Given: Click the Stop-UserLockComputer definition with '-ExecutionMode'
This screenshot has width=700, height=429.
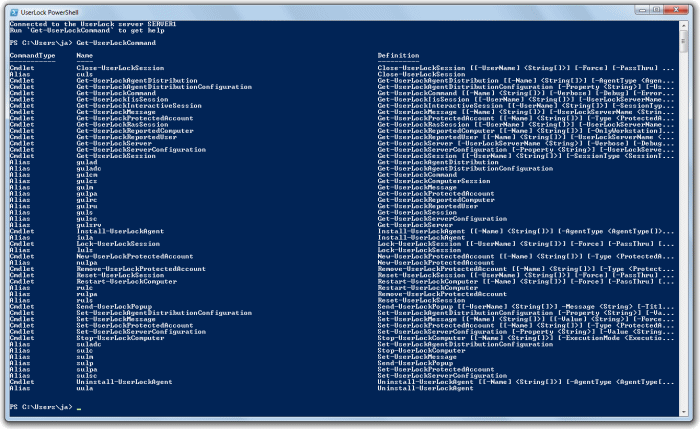Looking at the screenshot, I should click(x=526, y=337).
